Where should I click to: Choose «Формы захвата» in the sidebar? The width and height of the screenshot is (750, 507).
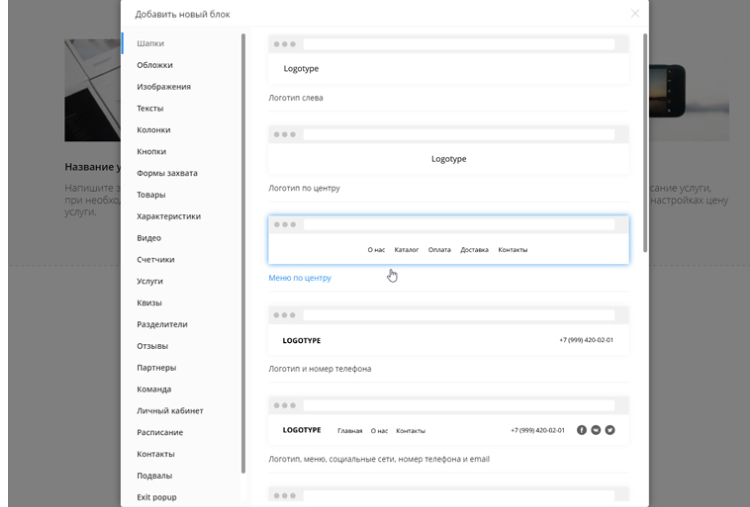[167, 173]
